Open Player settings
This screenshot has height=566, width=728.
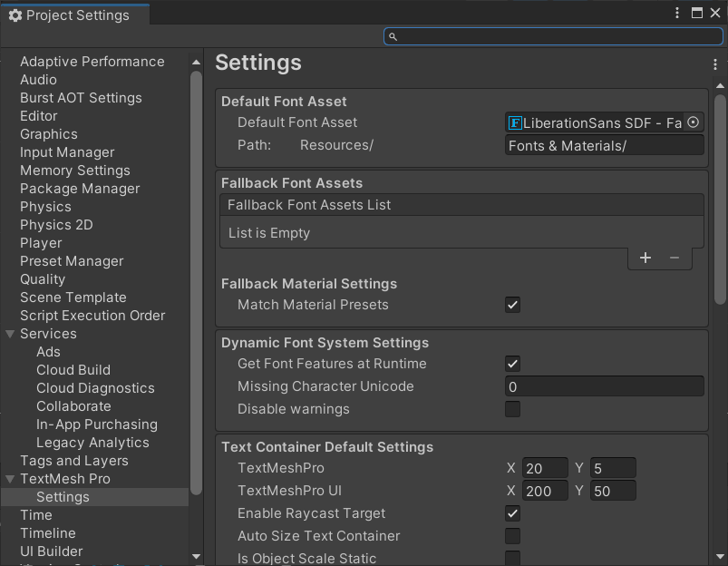pos(41,242)
